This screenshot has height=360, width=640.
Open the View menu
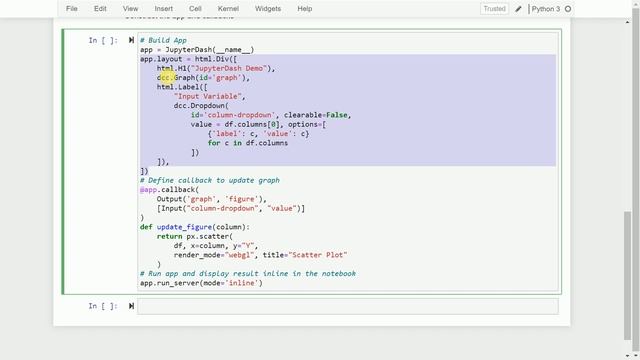coord(130,9)
